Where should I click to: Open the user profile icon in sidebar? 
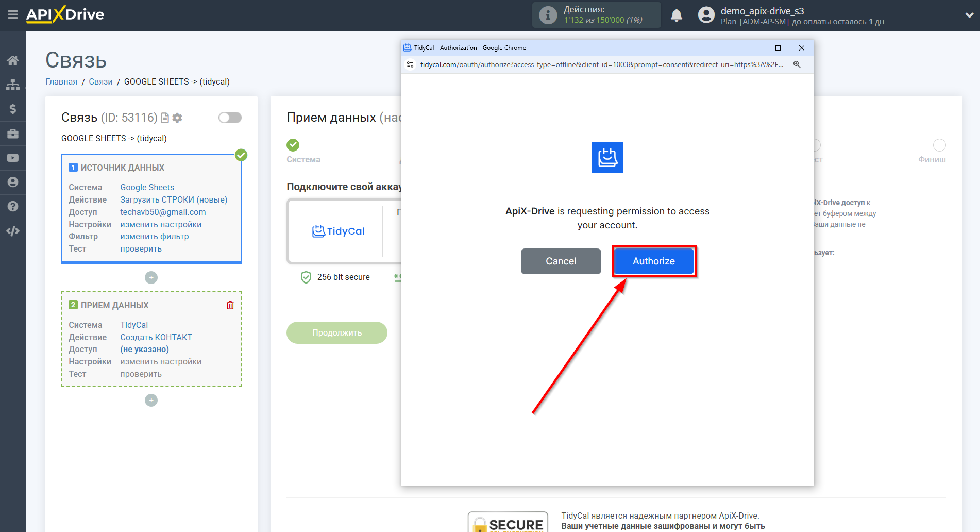click(x=13, y=182)
